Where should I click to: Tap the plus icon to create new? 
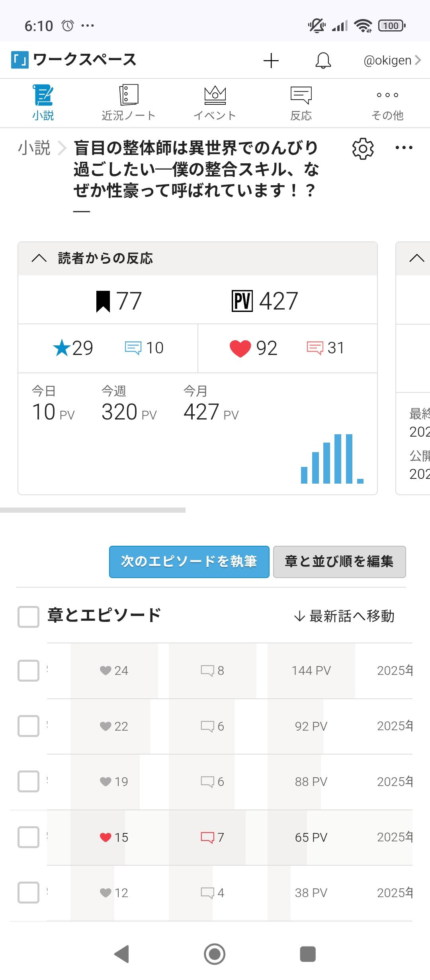point(271,61)
